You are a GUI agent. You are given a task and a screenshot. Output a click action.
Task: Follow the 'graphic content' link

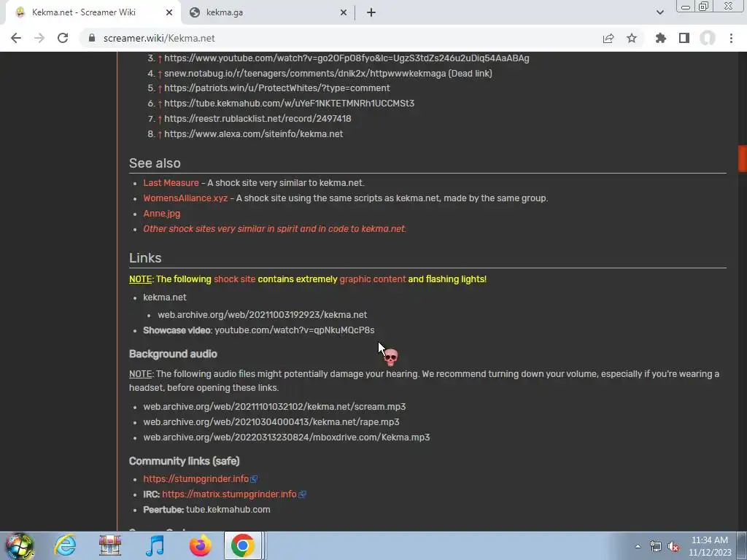373,279
